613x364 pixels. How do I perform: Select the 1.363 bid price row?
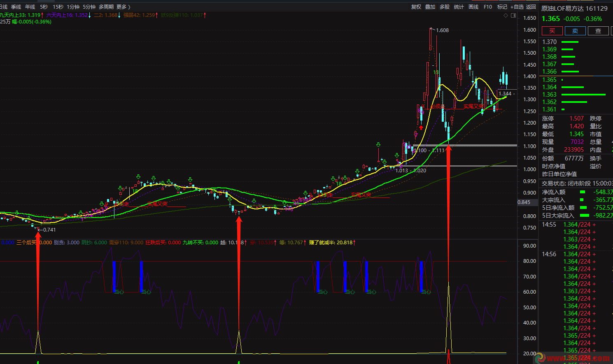click(x=576, y=95)
